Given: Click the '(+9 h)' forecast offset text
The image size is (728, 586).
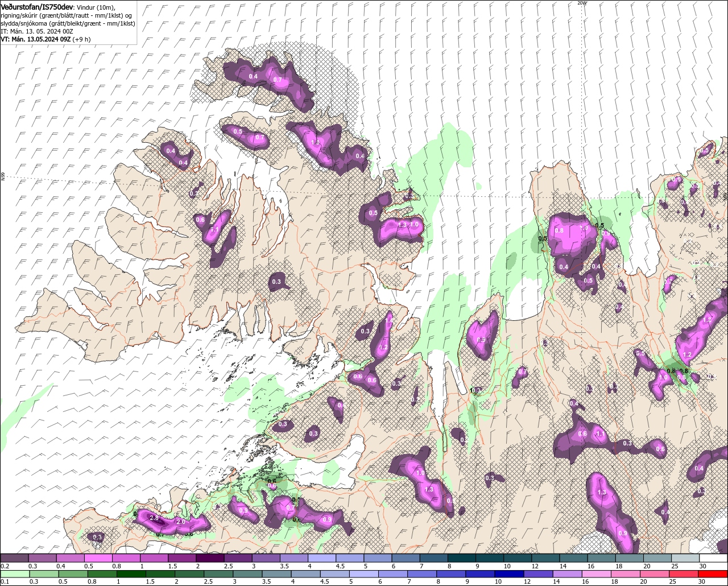Looking at the screenshot, I should (x=82, y=39).
